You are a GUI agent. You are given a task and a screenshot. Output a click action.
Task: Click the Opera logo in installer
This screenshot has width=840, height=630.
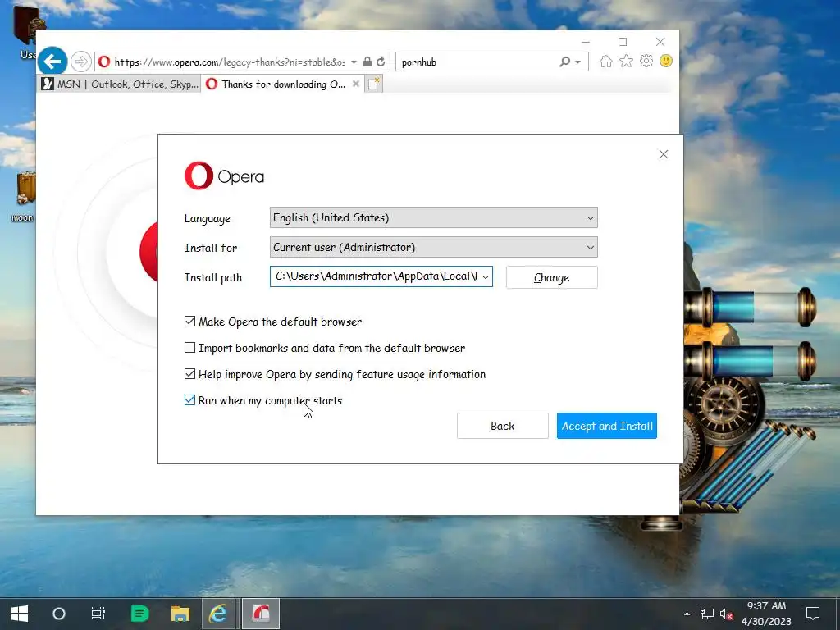tap(224, 176)
